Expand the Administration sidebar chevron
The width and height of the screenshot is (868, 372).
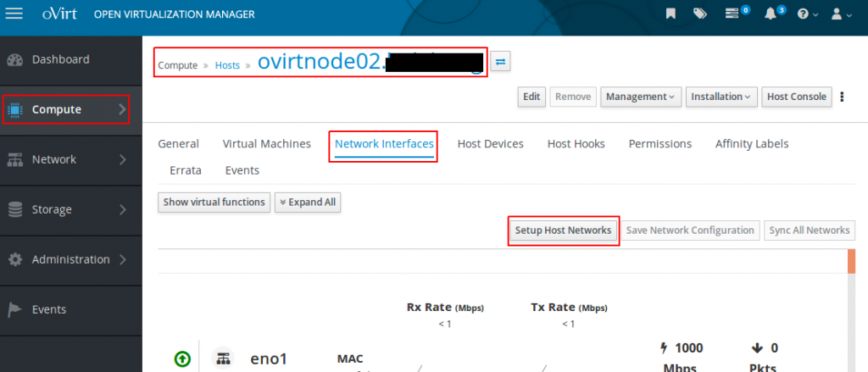(122, 259)
